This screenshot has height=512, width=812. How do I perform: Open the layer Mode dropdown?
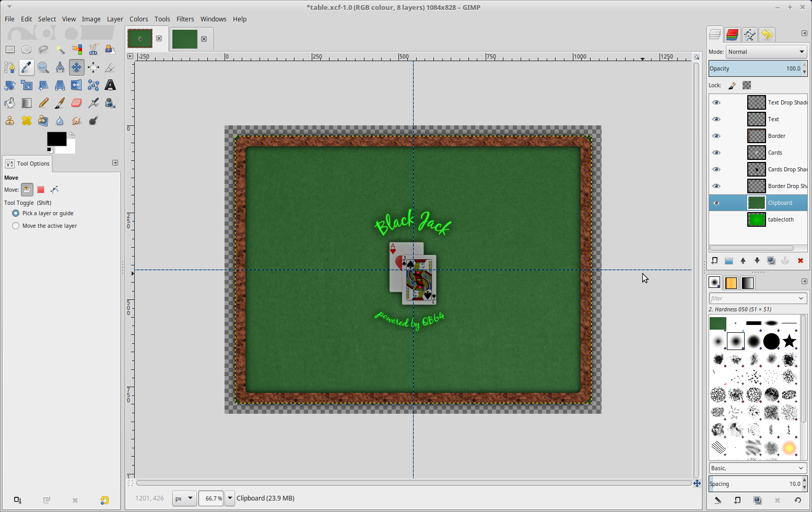pos(766,52)
